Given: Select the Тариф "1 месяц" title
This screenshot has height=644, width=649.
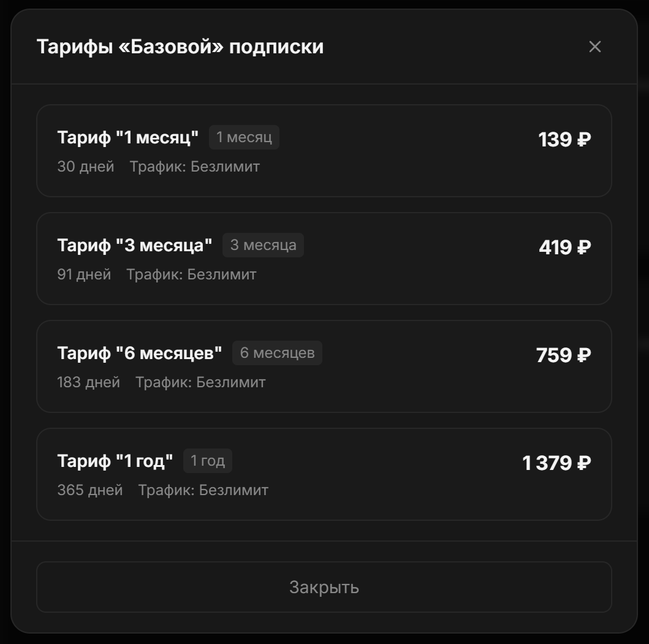Looking at the screenshot, I should tap(128, 138).
